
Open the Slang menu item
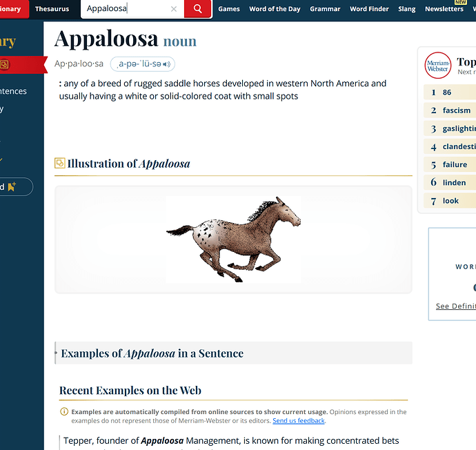pos(407,9)
